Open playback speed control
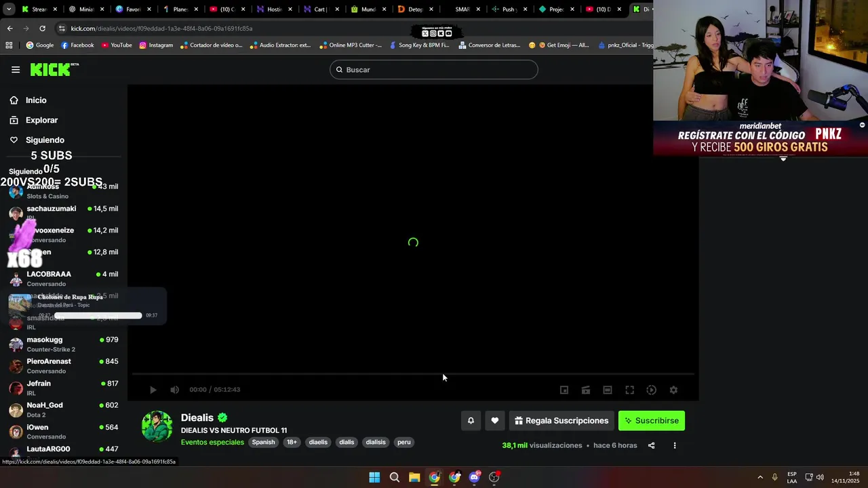Image resolution: width=868 pixels, height=488 pixels. tap(652, 390)
